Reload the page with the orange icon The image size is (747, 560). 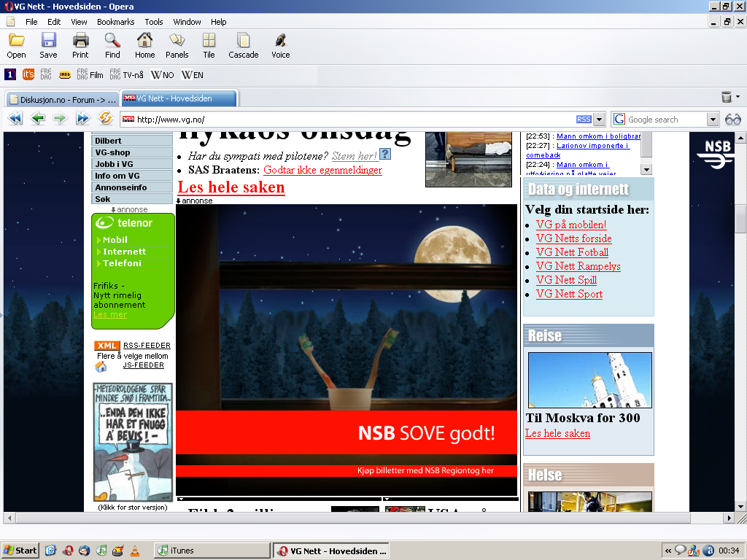click(105, 117)
